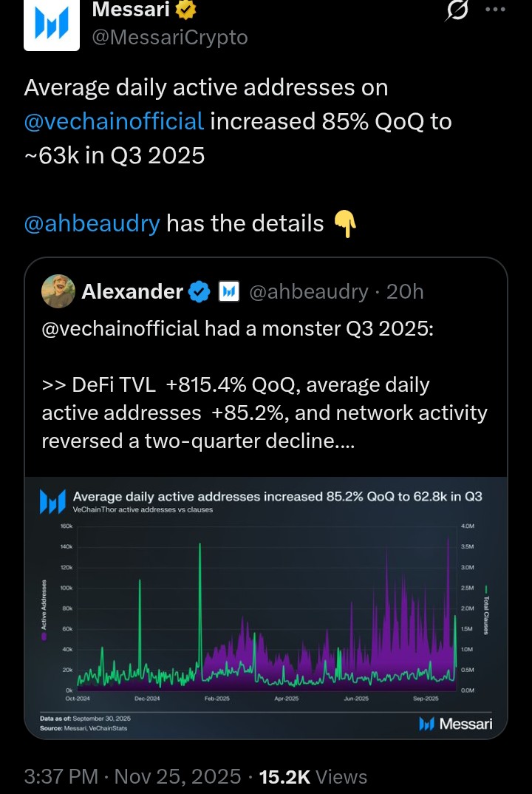Open @ahbeaudry's profile link
Viewport: 532px width, 794px height.
click(x=90, y=223)
